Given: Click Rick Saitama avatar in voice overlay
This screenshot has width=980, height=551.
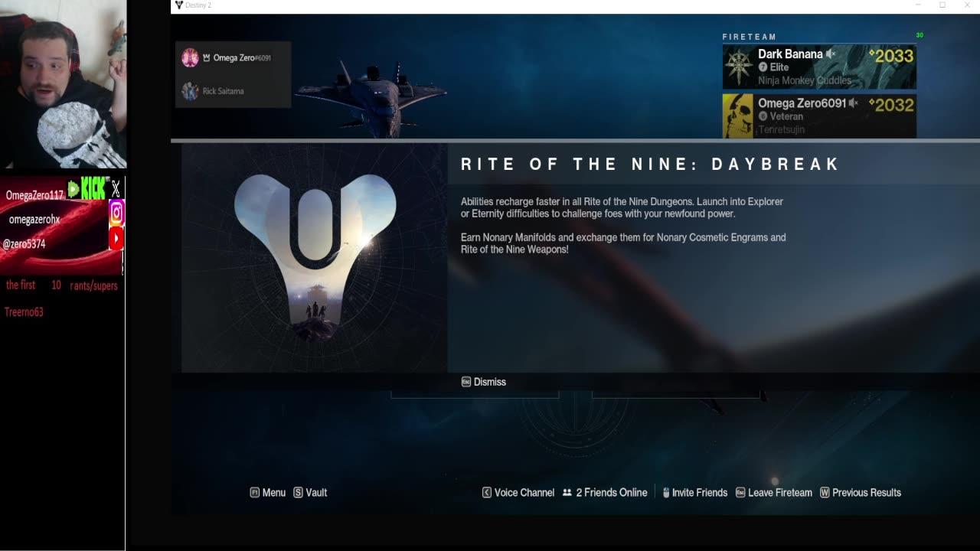Looking at the screenshot, I should tap(190, 91).
